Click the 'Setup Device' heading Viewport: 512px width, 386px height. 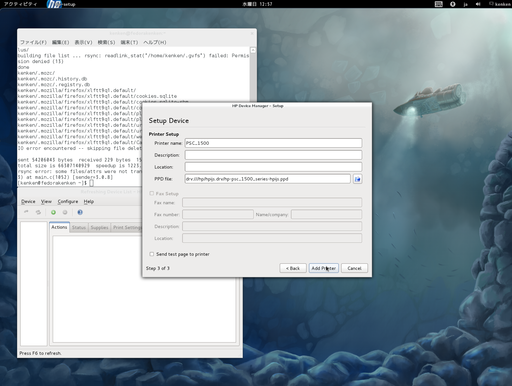169,121
